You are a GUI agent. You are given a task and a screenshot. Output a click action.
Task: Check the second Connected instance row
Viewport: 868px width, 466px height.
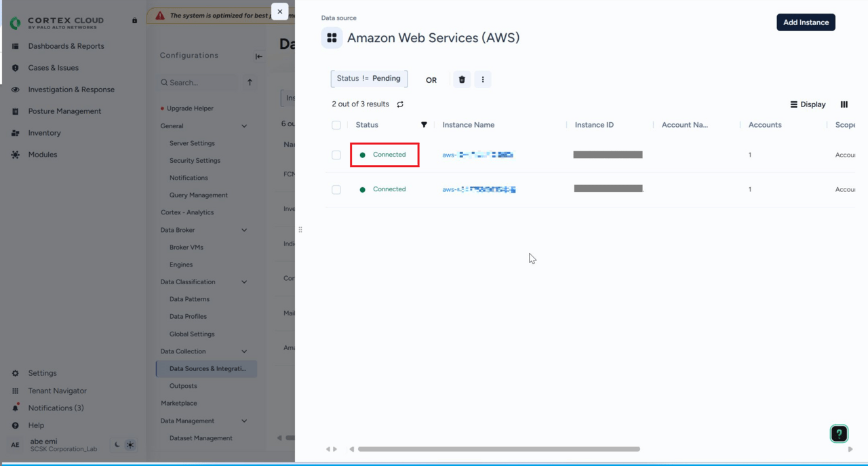(x=336, y=190)
